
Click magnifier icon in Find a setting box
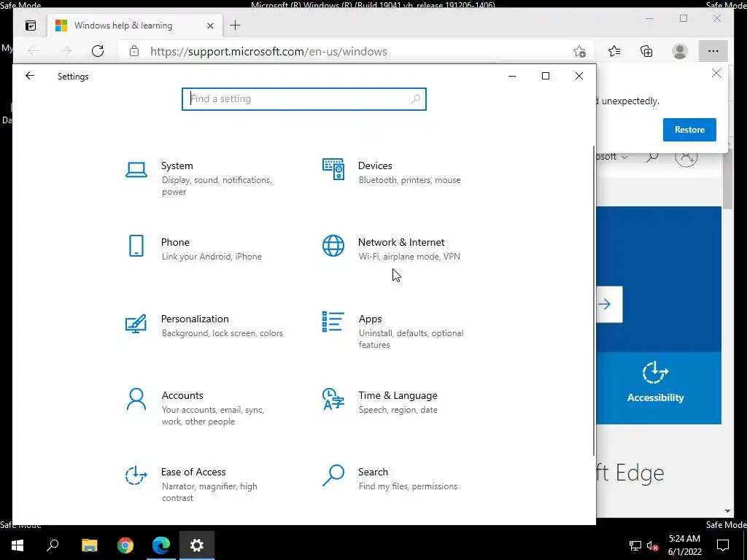(x=415, y=98)
